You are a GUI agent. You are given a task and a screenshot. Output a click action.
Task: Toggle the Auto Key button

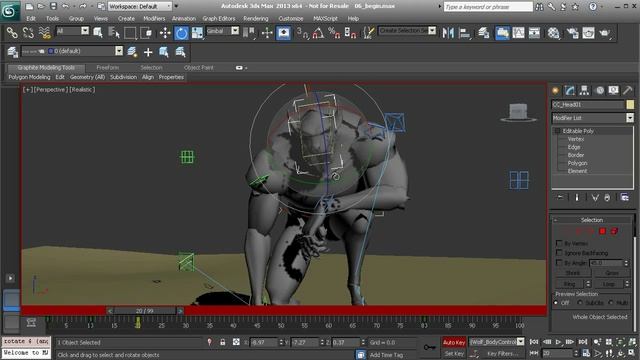(x=454, y=342)
